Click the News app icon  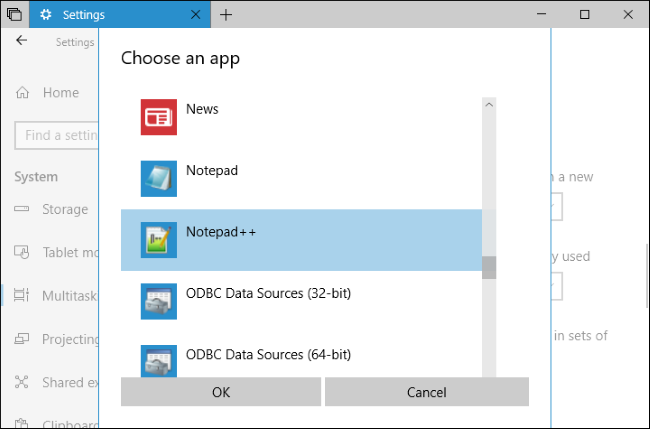[158, 117]
